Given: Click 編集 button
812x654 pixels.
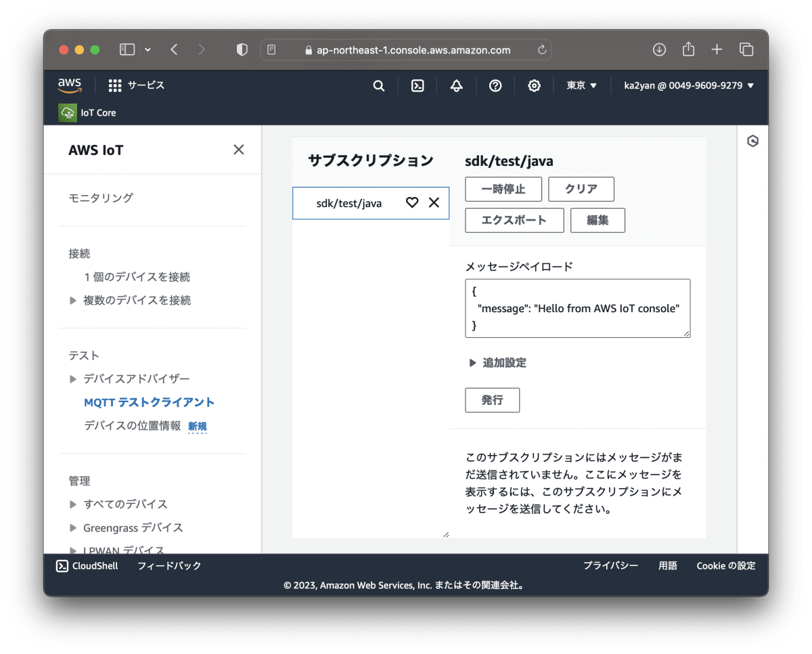Looking at the screenshot, I should (597, 220).
